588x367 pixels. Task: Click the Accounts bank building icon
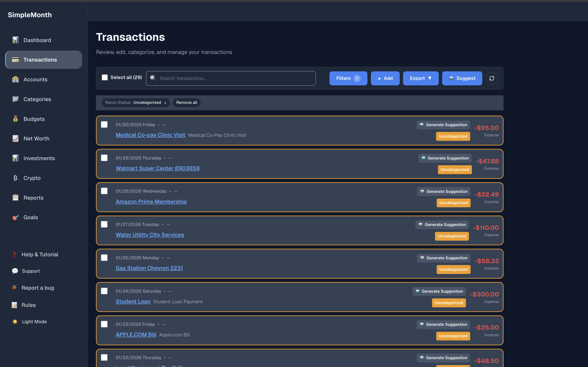[x=15, y=79]
